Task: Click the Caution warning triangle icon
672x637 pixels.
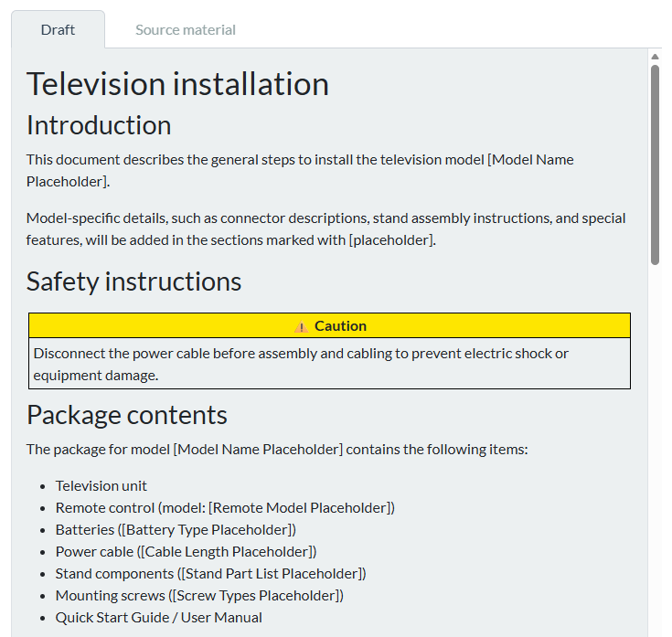Action: 301,326
